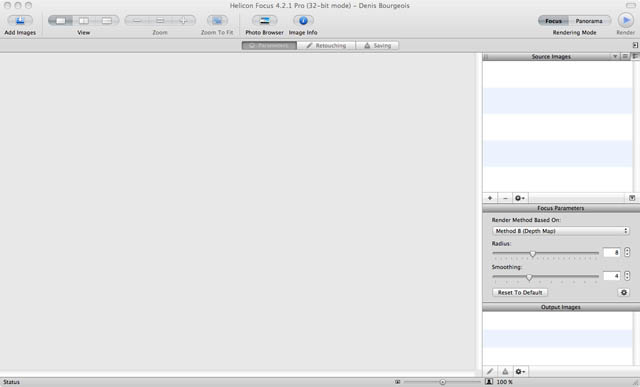Click the Output Images panel header

pyautogui.click(x=561, y=307)
